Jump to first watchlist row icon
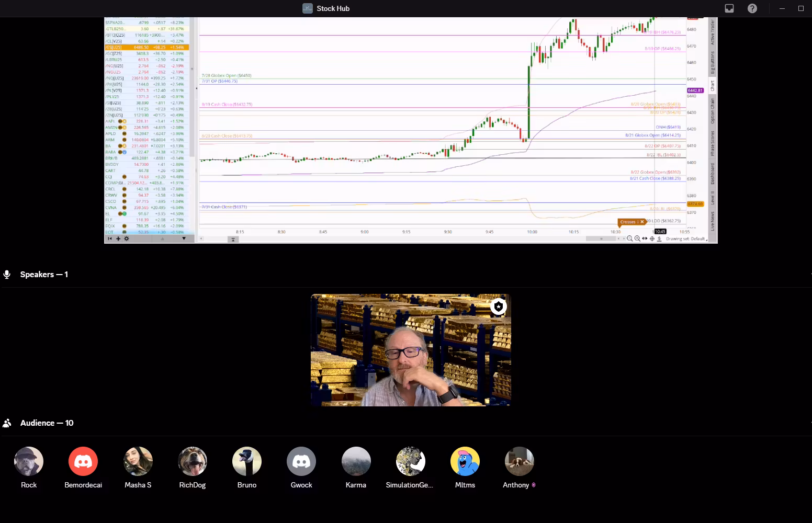Image resolution: width=812 pixels, height=523 pixels. (110, 238)
